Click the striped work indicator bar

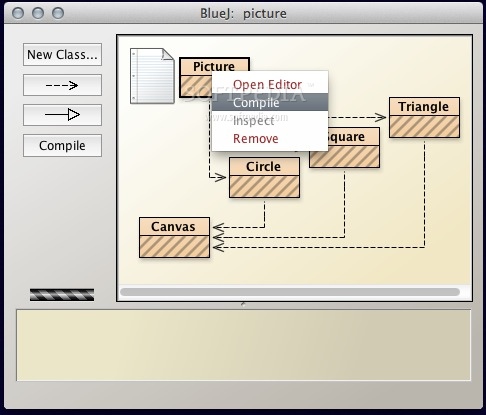click(62, 295)
